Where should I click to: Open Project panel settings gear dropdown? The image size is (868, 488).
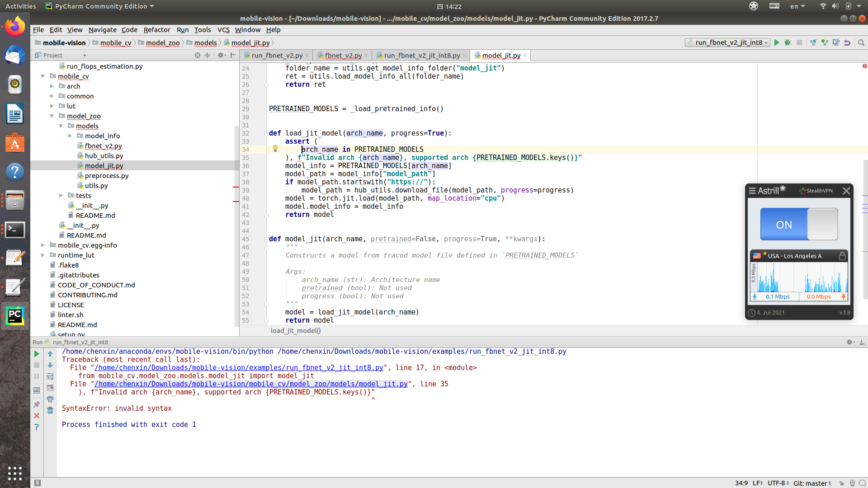pyautogui.click(x=221, y=55)
